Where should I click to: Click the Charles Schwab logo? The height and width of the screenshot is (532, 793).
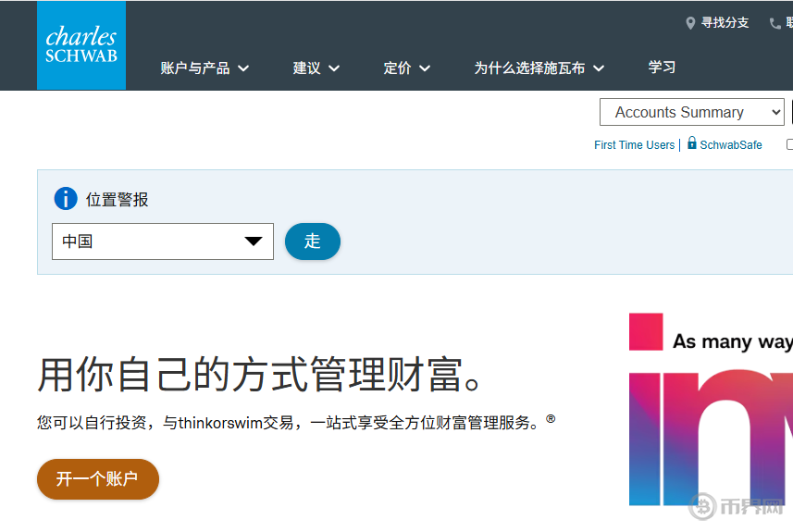[x=81, y=45]
